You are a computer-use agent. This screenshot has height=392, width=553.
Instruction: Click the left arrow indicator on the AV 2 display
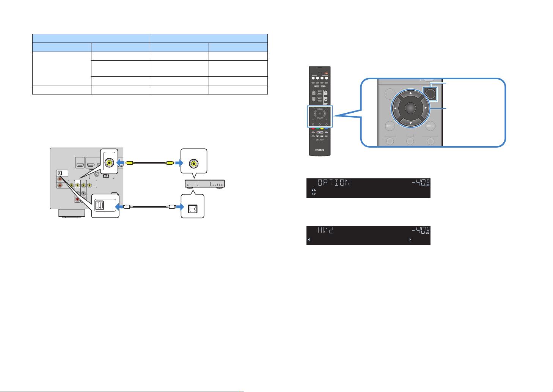pos(309,240)
